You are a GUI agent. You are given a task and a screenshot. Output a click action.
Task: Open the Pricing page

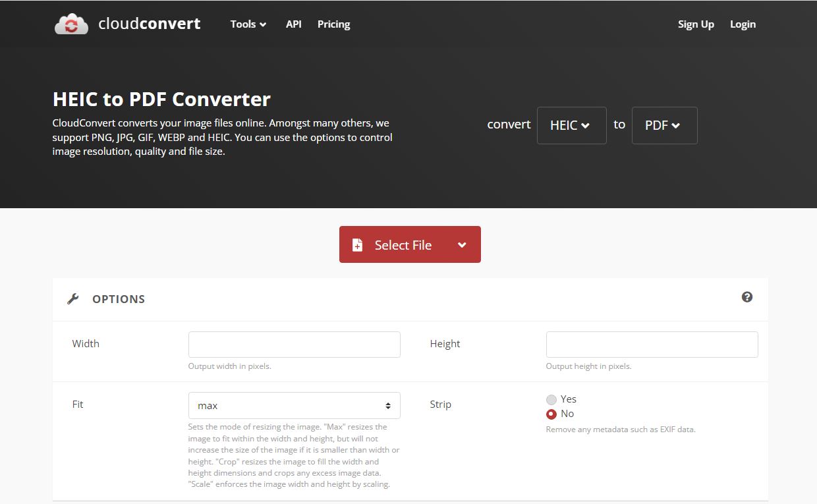[x=333, y=24]
